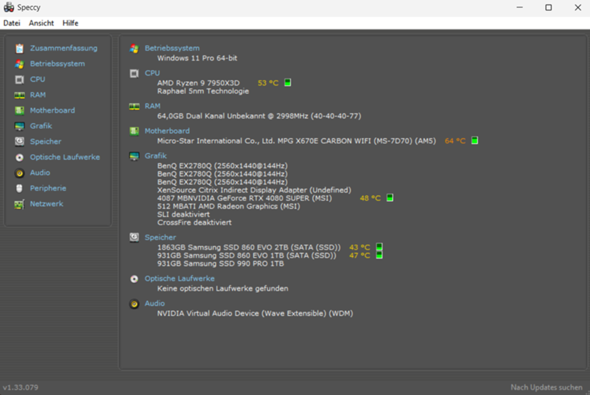Click the Optische Laufwerke heading in summary
Image resolution: width=590 pixels, height=395 pixels.
click(x=180, y=279)
